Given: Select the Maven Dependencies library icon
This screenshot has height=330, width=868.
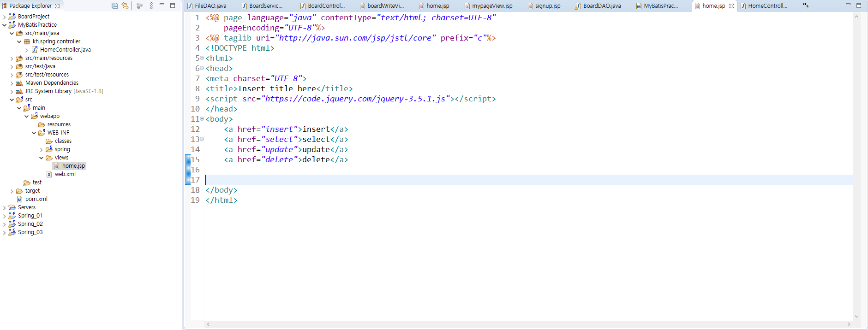Looking at the screenshot, I should coord(19,83).
